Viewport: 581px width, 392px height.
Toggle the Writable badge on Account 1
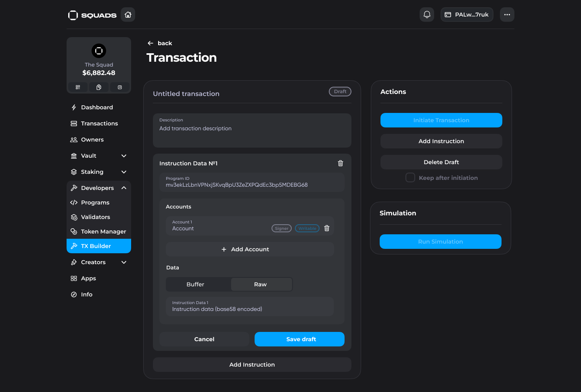tap(307, 228)
